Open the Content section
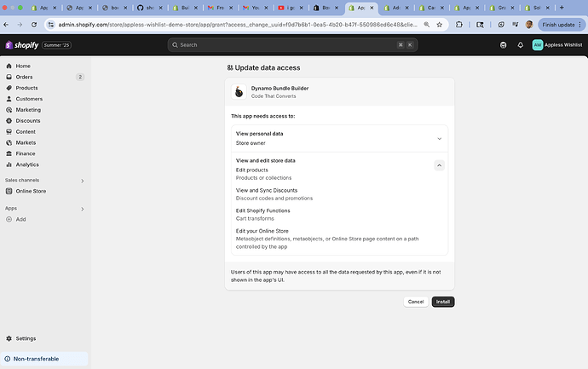Screen dimensions: 588x369 tap(26, 131)
